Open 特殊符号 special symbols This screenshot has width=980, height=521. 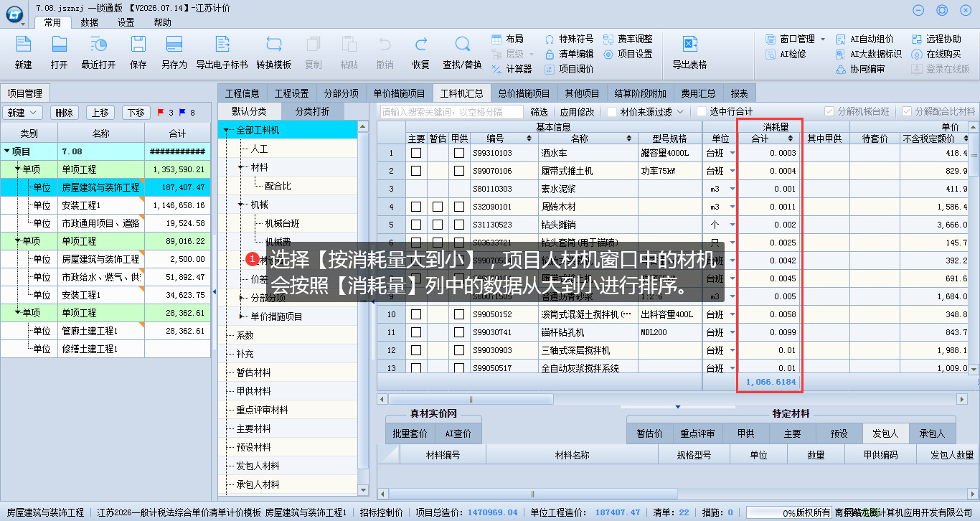coord(569,39)
